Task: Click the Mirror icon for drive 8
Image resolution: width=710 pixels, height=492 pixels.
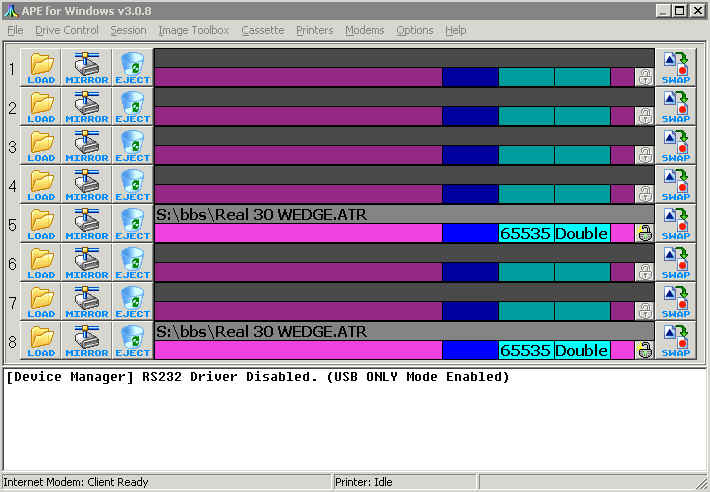Action: pos(87,341)
